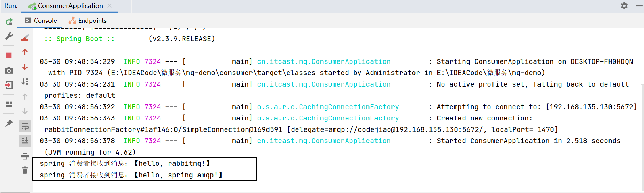Clear all console output with trash icon
Viewport: 644px width, 193px height.
[25, 170]
